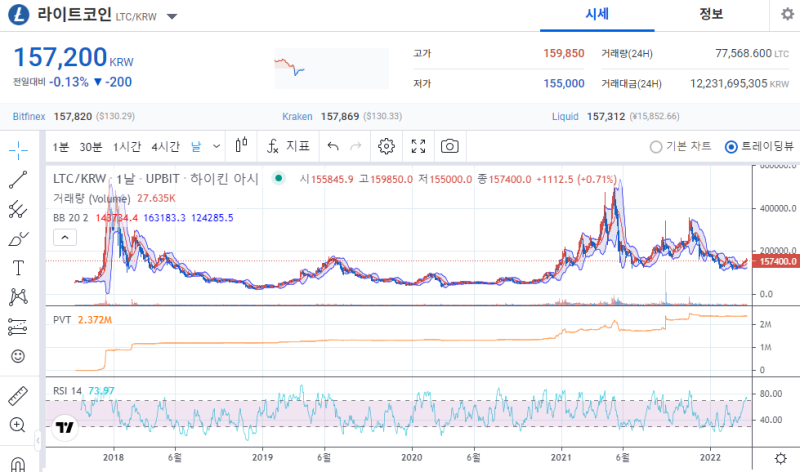This screenshot has width=800, height=472.
Task: Open the pitchfork drawing tools
Action: click(x=18, y=209)
